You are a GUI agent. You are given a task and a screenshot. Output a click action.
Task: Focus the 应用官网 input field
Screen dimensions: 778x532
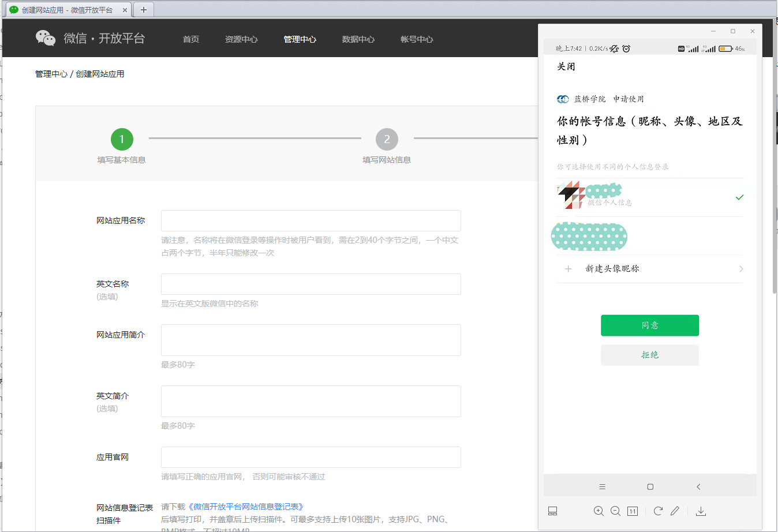click(x=311, y=457)
